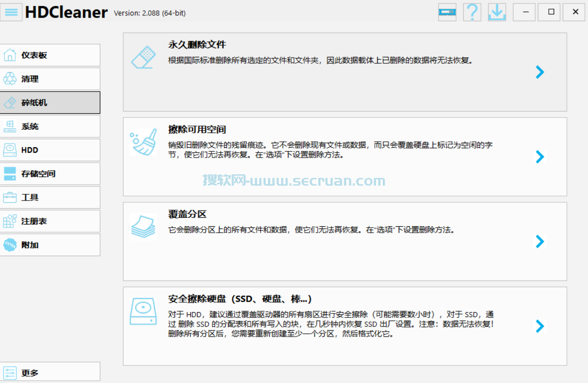
Task: Click the recycle icon beside 清理
Action: point(10,79)
